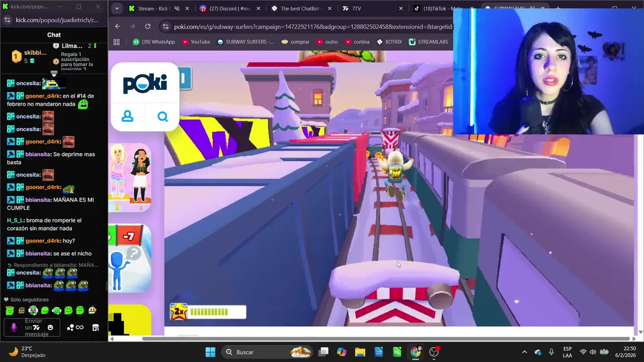Open Copilot from the taskbar
This screenshot has height=362, width=644.
tap(342, 352)
